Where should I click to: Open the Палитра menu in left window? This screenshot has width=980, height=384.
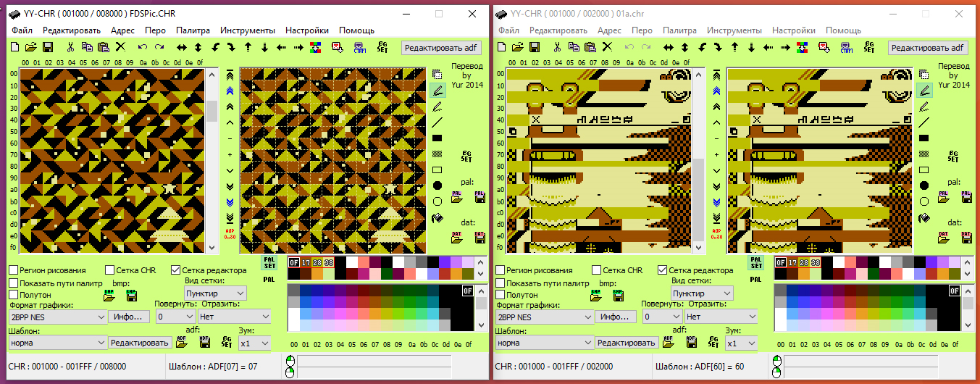(192, 30)
